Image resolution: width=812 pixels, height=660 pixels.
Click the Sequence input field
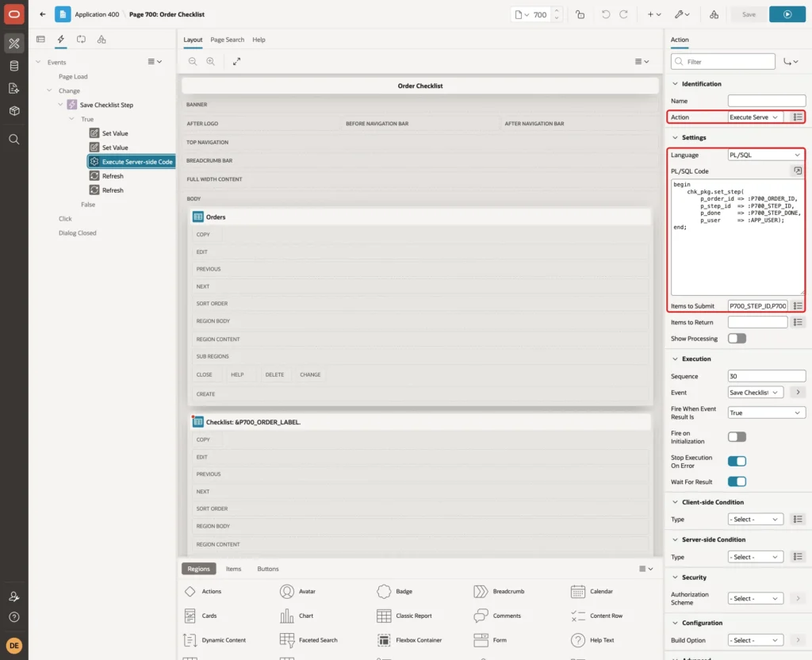tap(767, 376)
